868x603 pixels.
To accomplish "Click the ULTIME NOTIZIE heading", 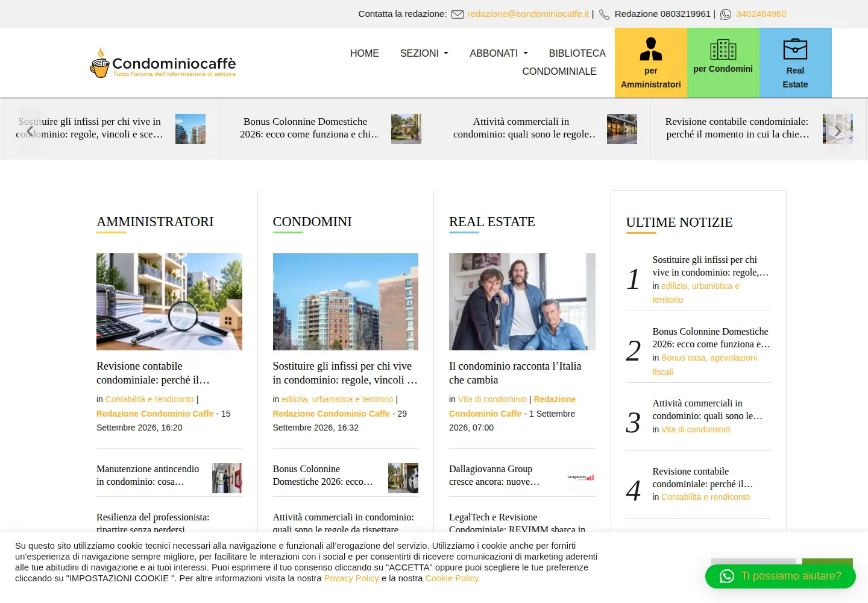I will [679, 223].
